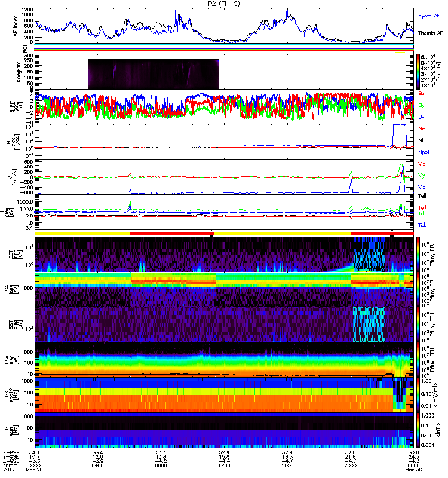Click the FBK edc12 mV/m color scale bar
The width and height of the screenshot is (448, 478).
tap(418, 395)
